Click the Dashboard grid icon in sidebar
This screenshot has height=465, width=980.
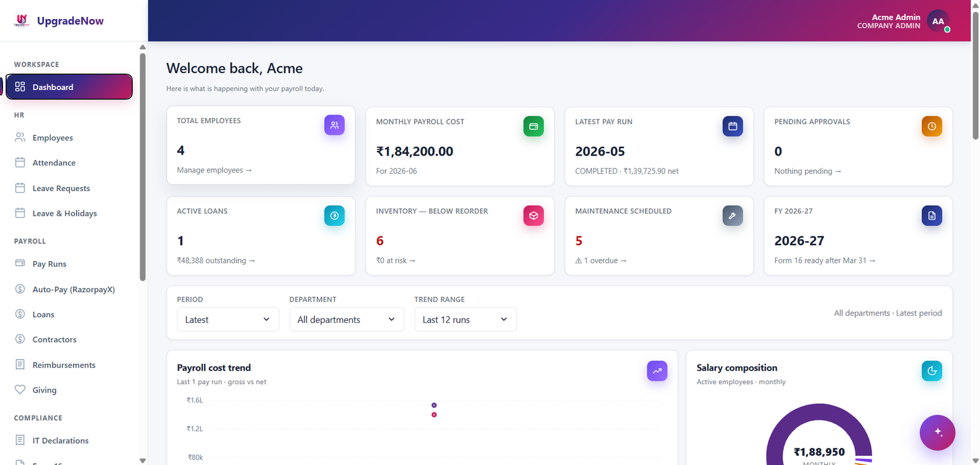pos(20,87)
